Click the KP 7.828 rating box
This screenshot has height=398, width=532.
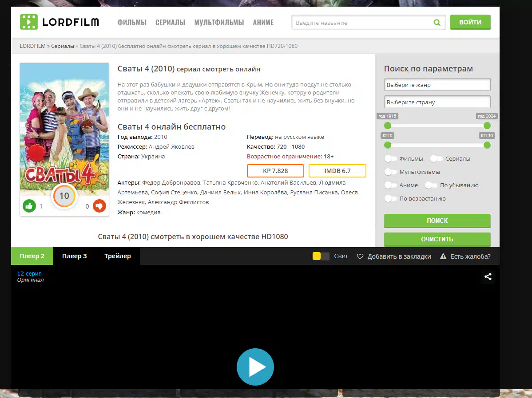click(275, 171)
